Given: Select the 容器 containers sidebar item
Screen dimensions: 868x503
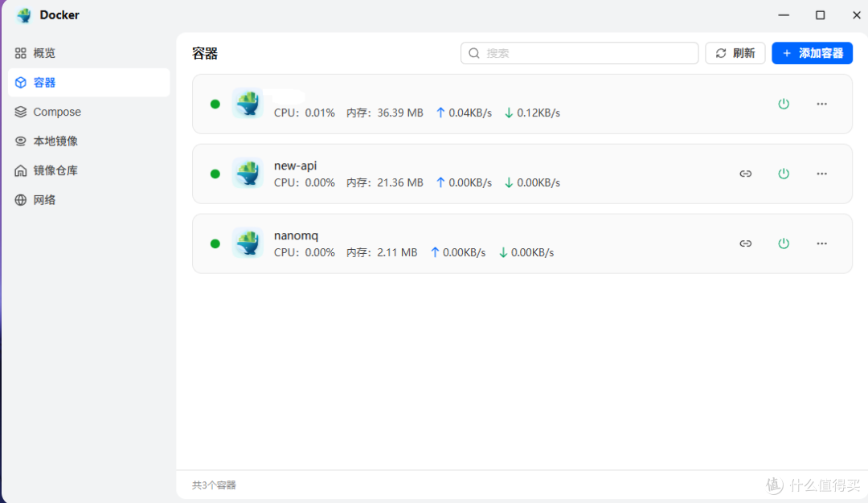Looking at the screenshot, I should [x=88, y=83].
